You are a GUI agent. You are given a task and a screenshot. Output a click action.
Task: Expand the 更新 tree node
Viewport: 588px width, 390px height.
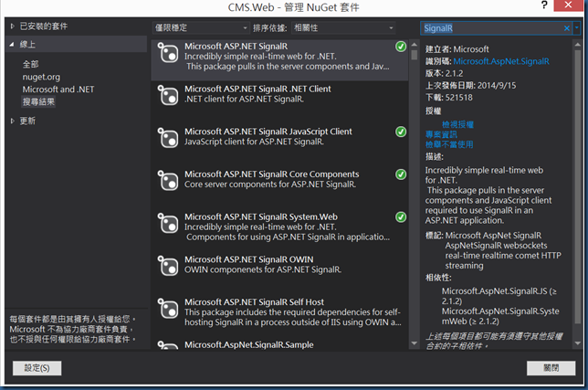(13, 121)
